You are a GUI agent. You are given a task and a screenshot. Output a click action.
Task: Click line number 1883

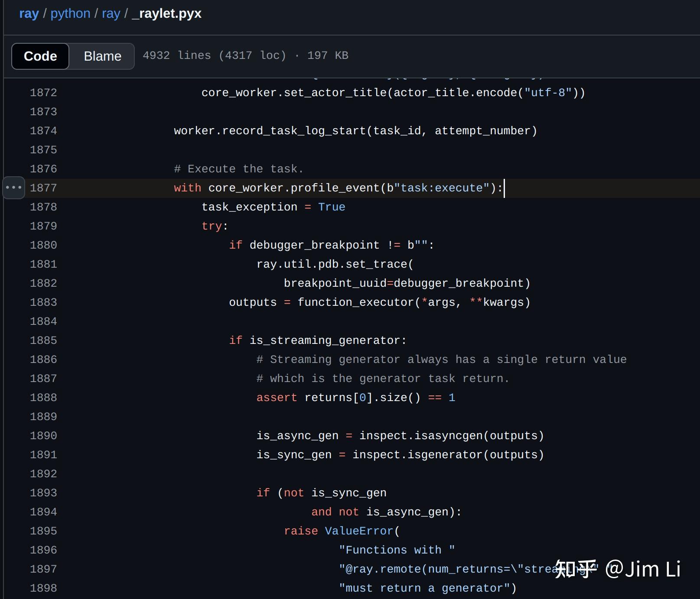coord(43,302)
